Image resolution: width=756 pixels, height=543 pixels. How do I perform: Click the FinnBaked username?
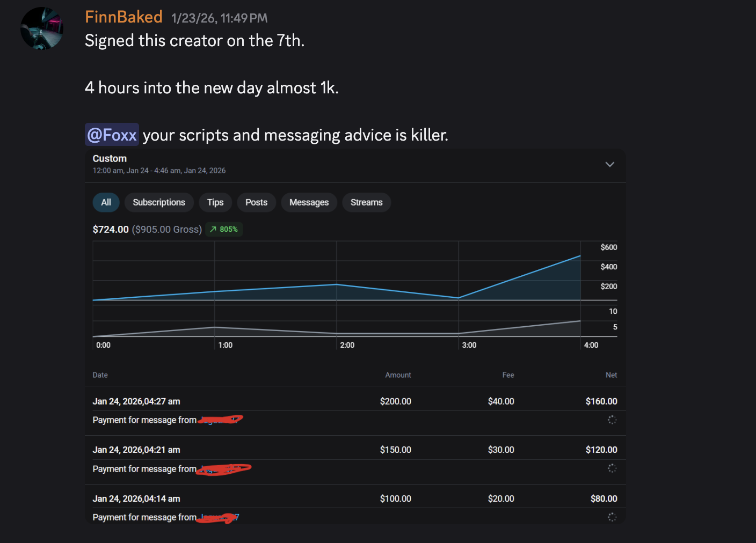(x=123, y=17)
